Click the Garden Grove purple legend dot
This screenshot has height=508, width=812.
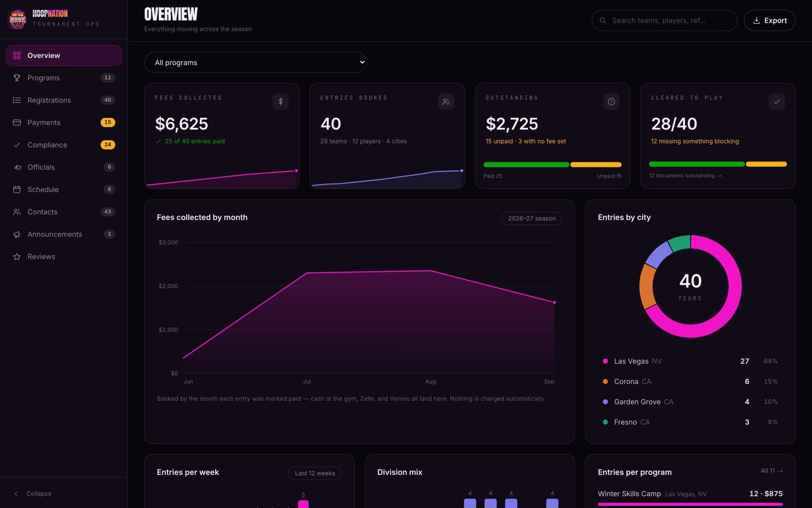coord(605,402)
